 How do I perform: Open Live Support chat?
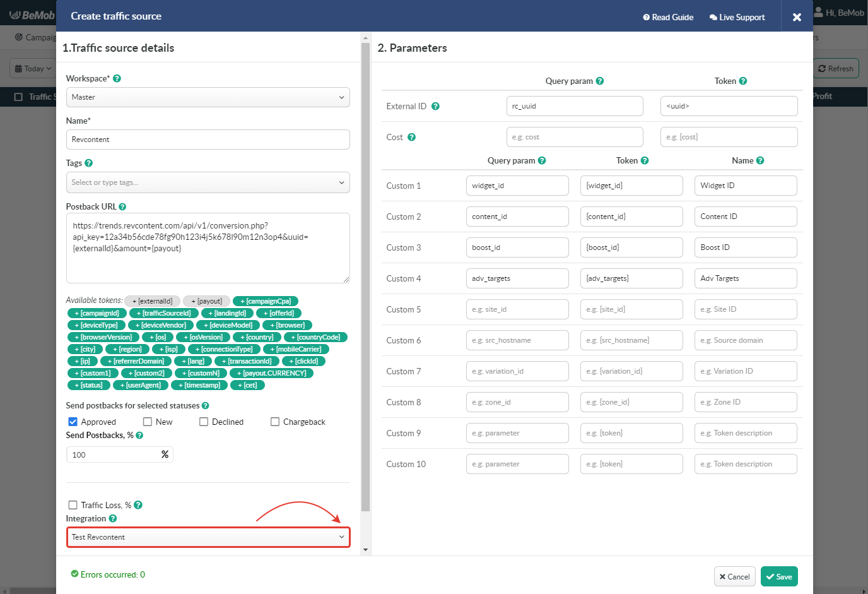(x=737, y=17)
